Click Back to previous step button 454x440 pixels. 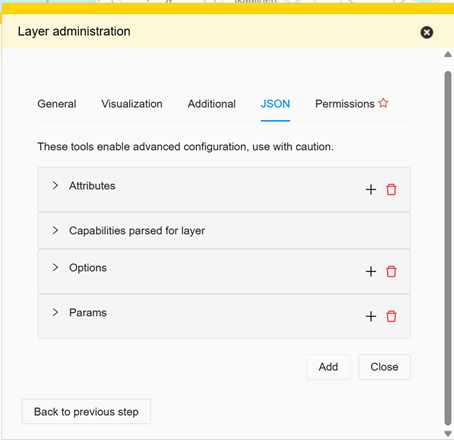click(x=86, y=412)
